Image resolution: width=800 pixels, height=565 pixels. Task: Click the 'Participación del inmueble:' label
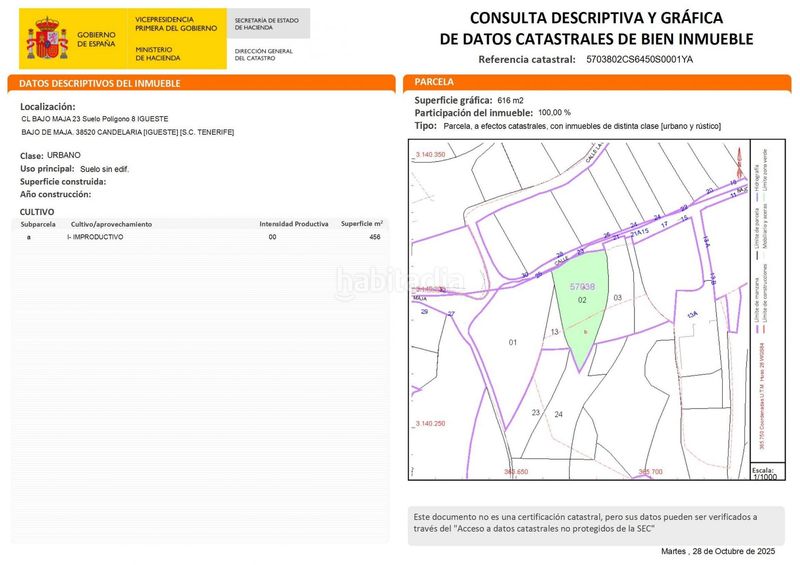click(473, 113)
